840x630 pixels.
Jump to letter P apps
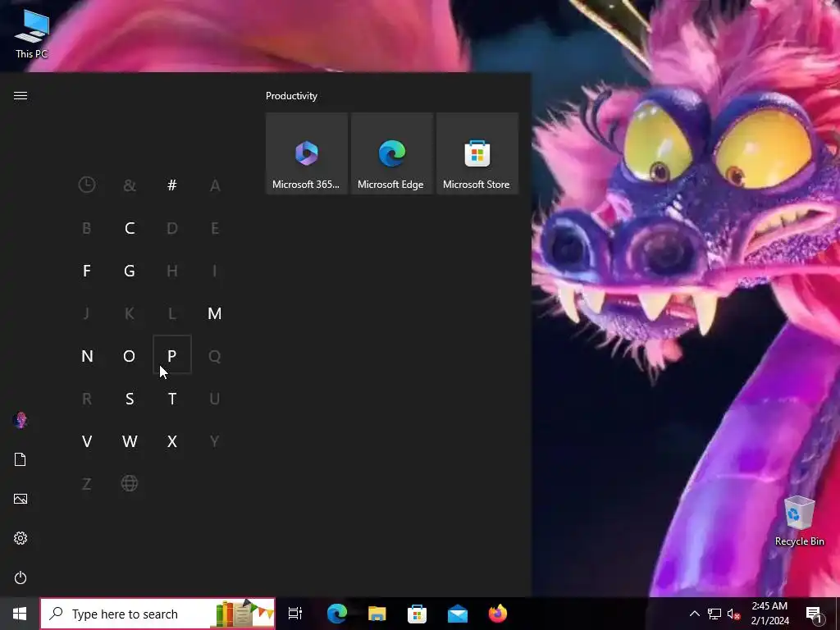pos(172,354)
